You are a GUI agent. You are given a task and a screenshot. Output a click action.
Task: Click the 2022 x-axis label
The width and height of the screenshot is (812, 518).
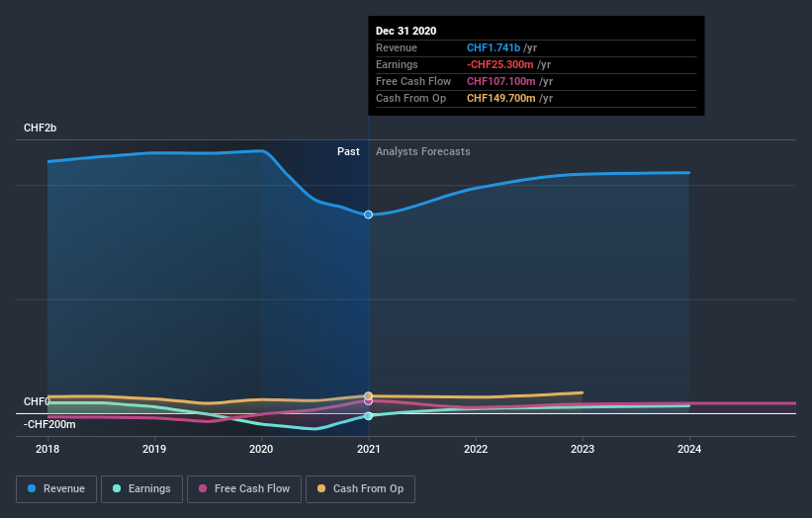pyautogui.click(x=476, y=449)
